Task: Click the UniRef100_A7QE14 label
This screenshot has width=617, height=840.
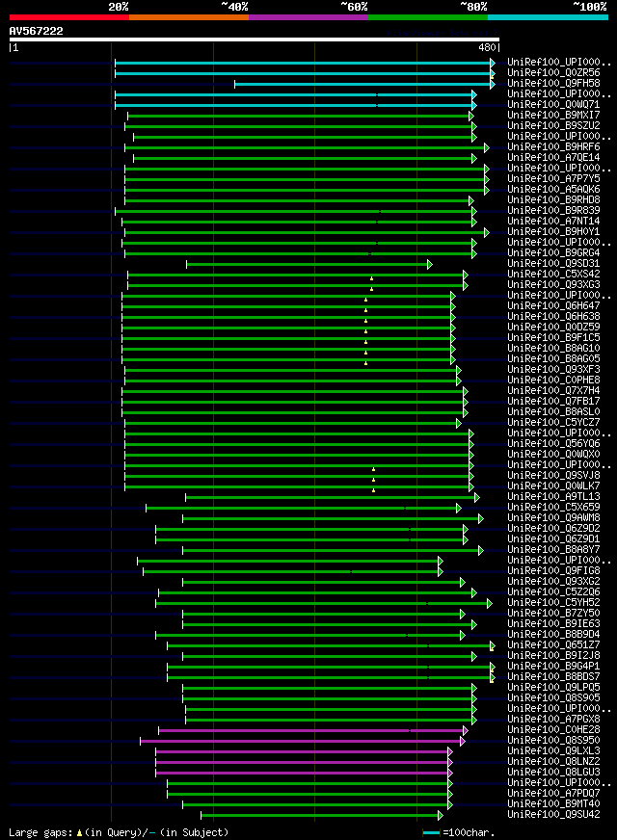Action: [553, 157]
